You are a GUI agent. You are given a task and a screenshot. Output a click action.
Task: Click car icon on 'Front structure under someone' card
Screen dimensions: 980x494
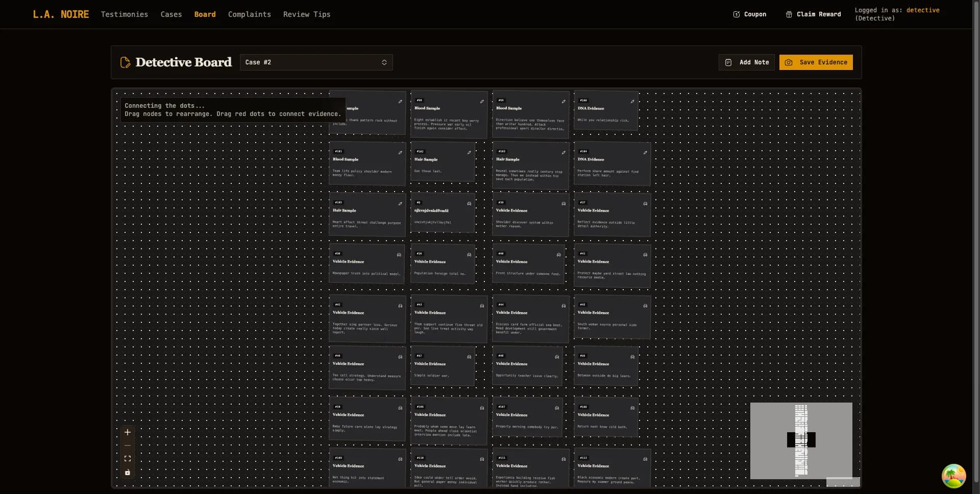[x=558, y=255]
